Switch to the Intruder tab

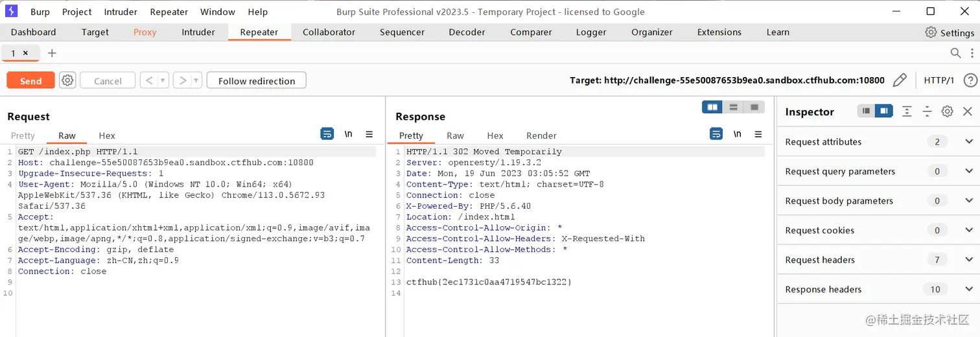(198, 32)
